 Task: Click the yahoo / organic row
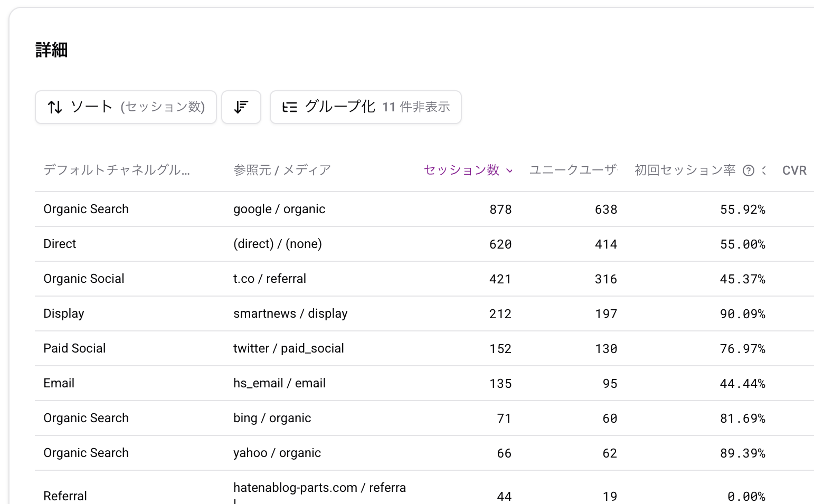(277, 453)
